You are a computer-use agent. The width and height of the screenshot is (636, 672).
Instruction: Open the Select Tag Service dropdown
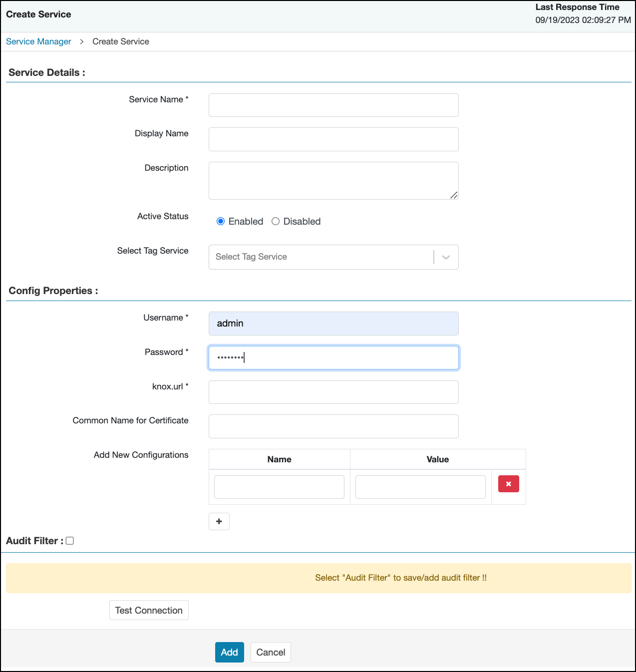[x=320, y=257]
